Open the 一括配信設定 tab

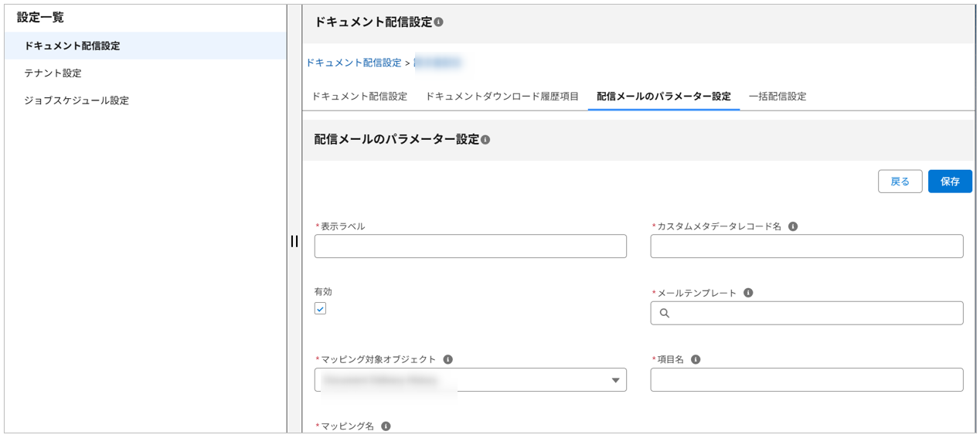777,97
